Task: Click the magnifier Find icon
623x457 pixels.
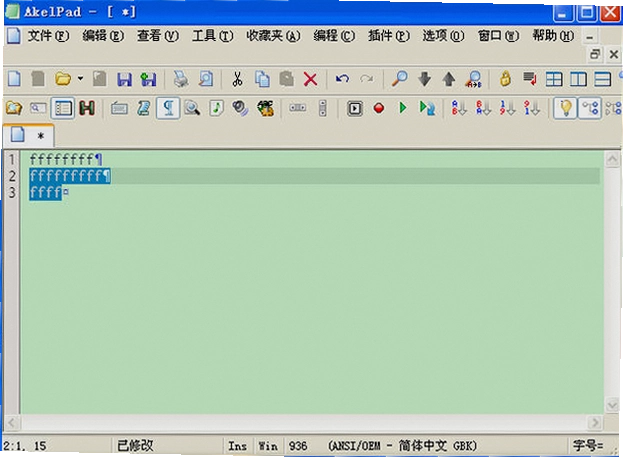Action: coord(400,79)
